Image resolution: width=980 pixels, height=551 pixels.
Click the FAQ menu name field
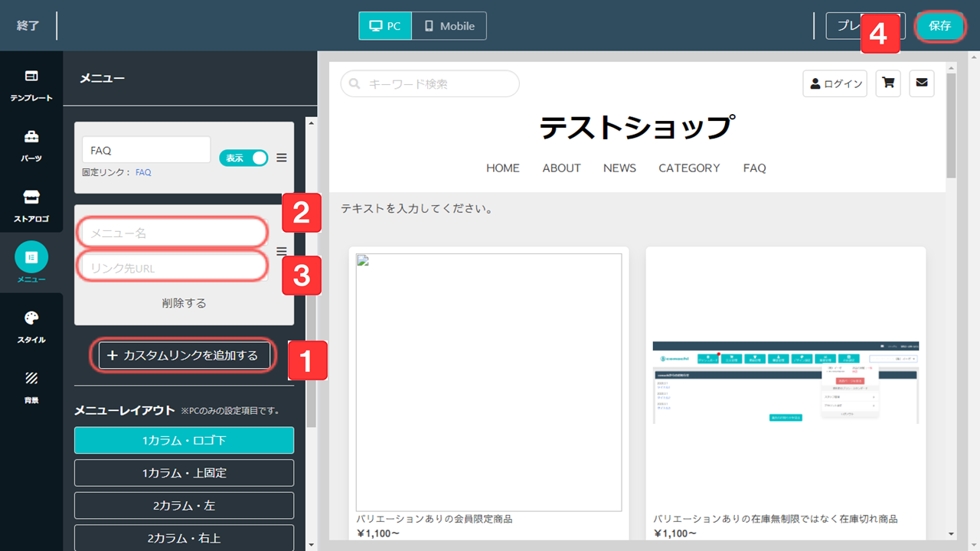point(146,150)
